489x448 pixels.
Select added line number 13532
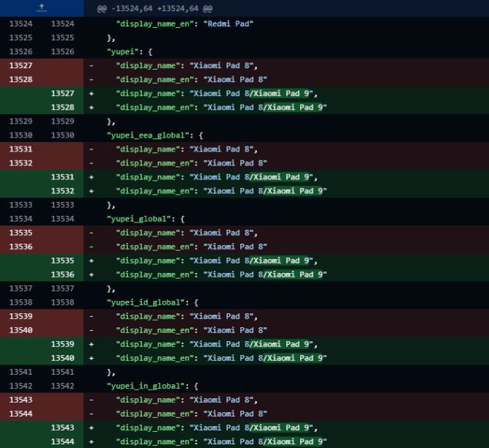(x=63, y=191)
